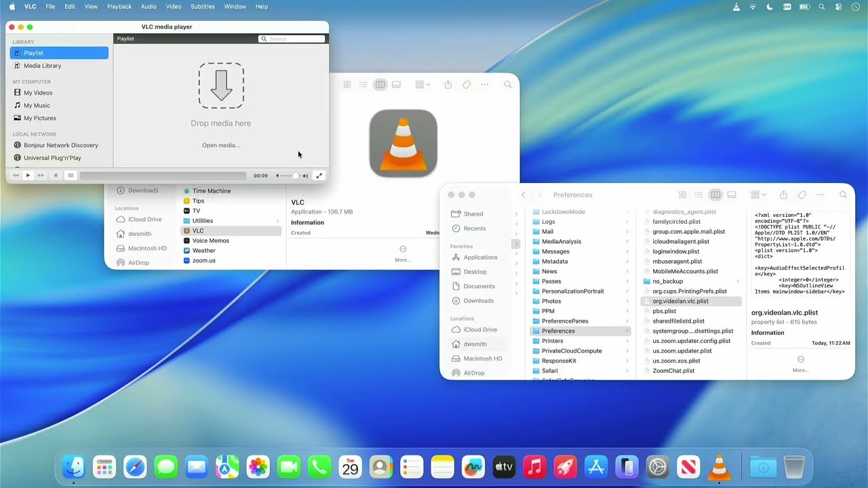Open group-by dropdown in Preferences Finder window
Screen dimensions: 868x488
pyautogui.click(x=758, y=195)
